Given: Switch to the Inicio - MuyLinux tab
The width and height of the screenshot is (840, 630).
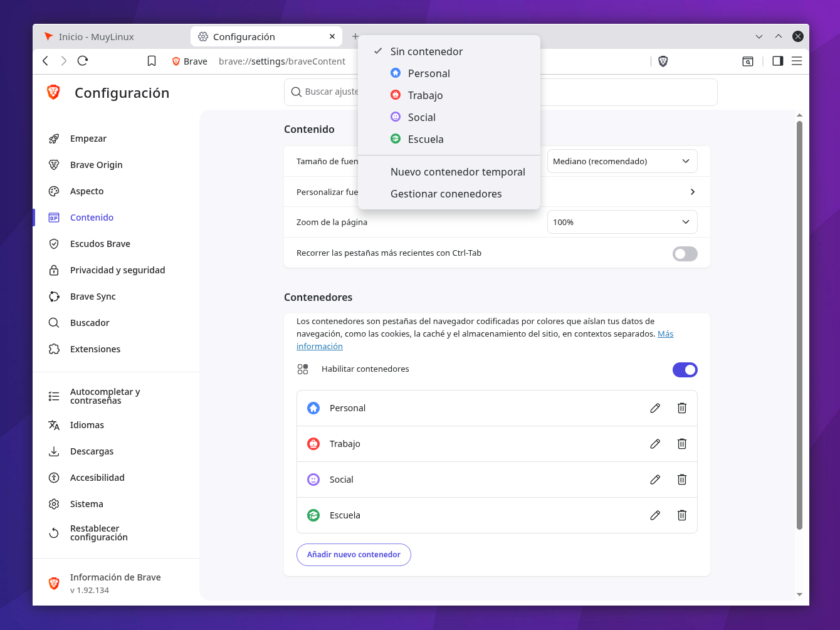Looking at the screenshot, I should [112, 36].
